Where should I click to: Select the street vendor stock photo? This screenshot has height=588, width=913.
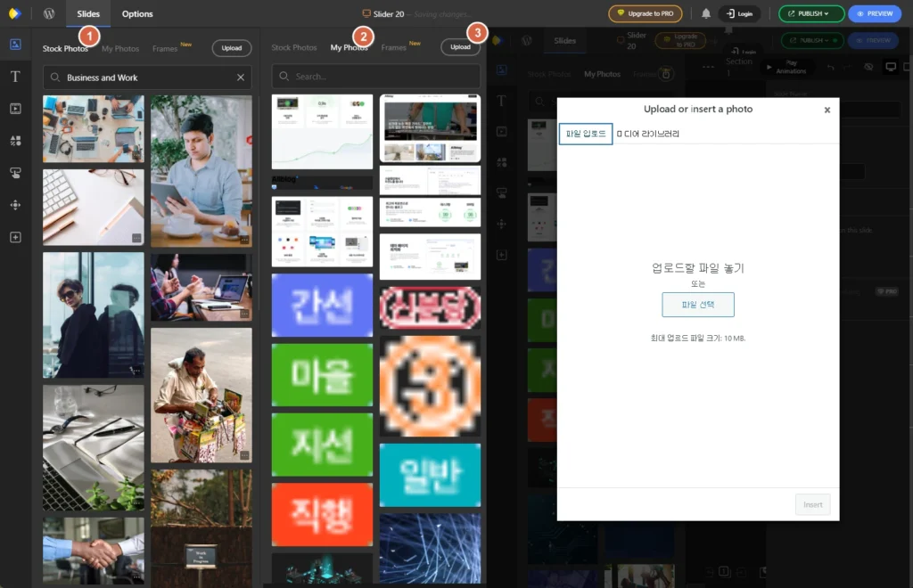pos(202,395)
